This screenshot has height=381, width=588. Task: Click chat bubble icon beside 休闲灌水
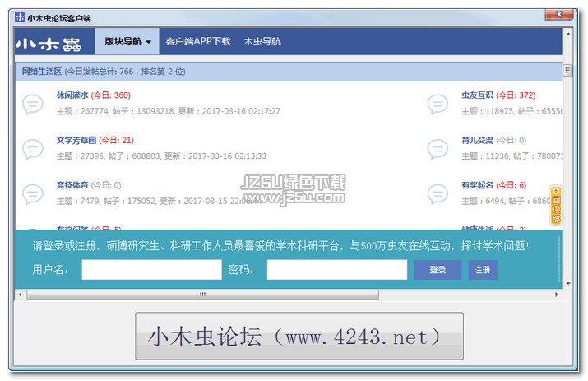[x=33, y=104]
